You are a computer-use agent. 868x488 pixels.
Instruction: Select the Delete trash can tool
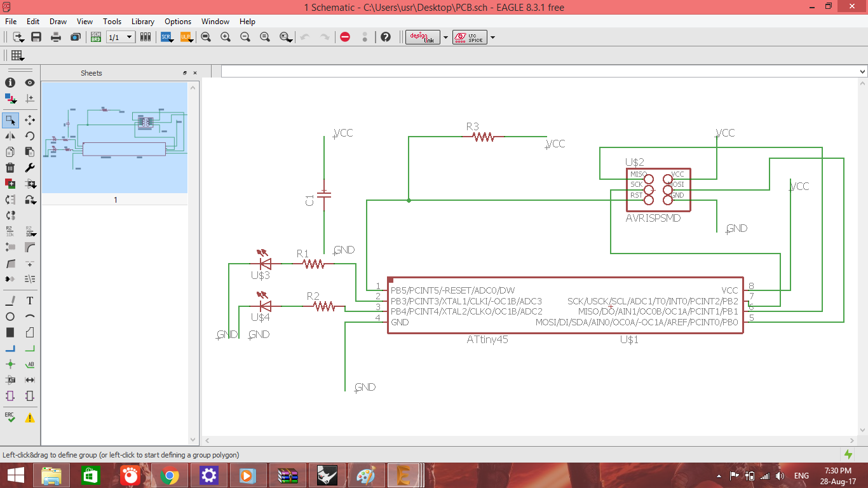point(10,168)
